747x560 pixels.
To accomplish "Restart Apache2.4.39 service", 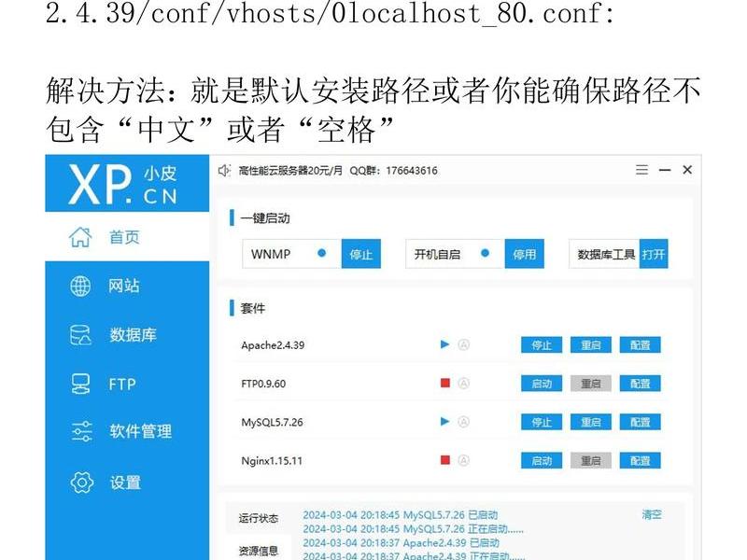I will (x=591, y=344).
